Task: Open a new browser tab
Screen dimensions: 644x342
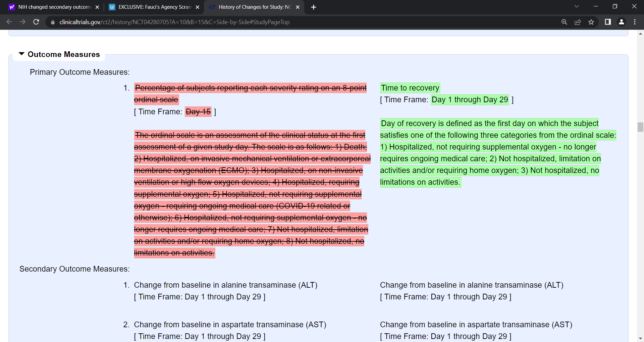Action: 314,7
